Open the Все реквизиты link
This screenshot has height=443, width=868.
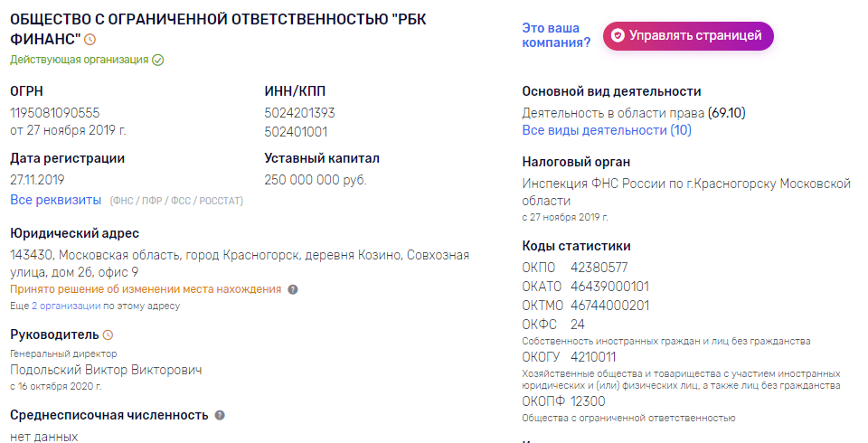pos(55,199)
